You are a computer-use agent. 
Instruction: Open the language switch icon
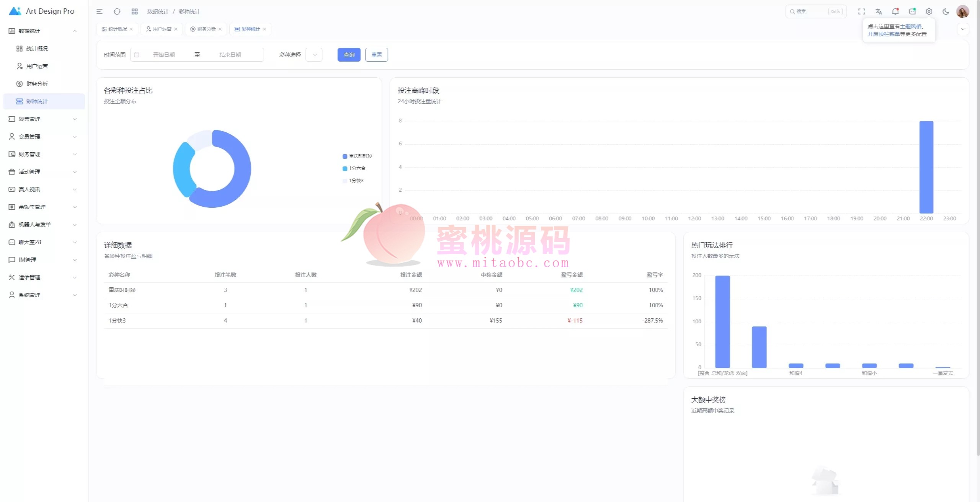(x=879, y=11)
